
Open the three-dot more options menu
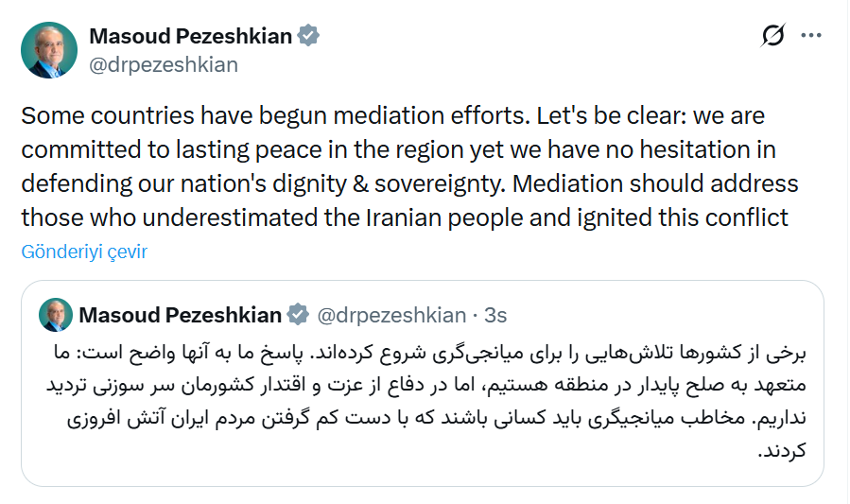pyautogui.click(x=811, y=36)
